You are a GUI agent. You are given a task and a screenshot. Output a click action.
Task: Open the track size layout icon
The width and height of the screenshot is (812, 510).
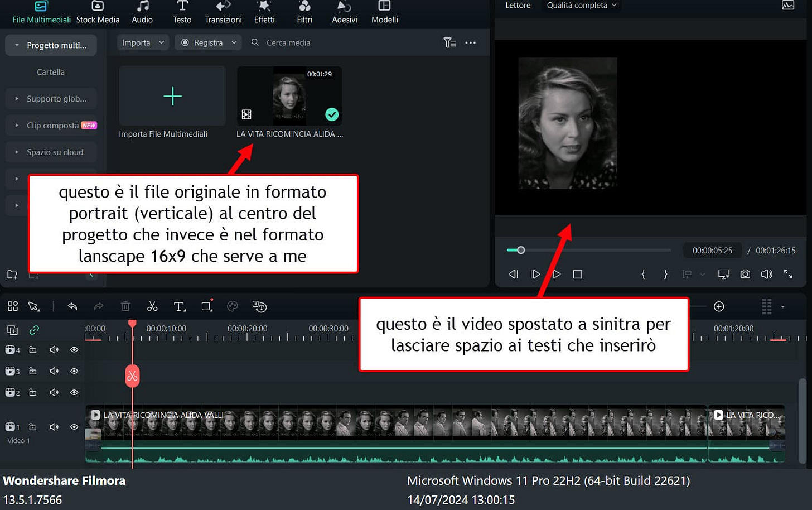(x=767, y=306)
